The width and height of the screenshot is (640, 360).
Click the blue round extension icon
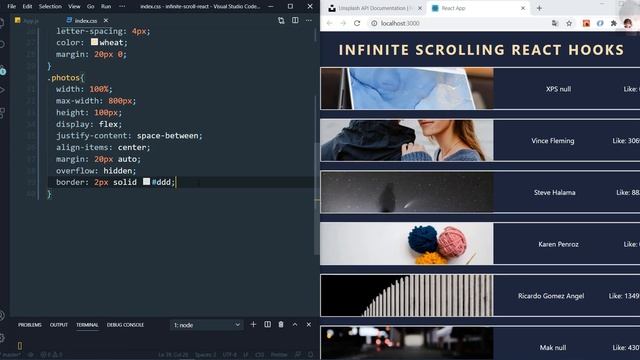pos(600,23)
